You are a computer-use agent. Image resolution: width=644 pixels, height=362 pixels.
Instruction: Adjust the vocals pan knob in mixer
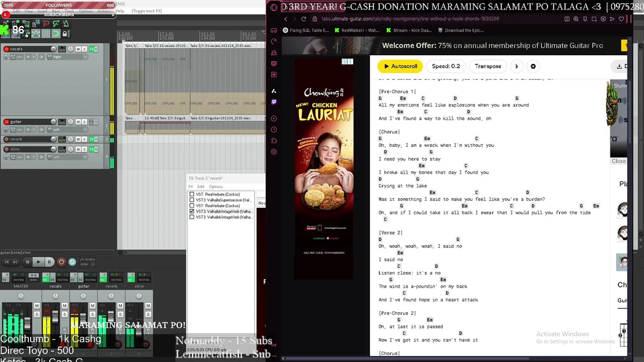(55, 296)
